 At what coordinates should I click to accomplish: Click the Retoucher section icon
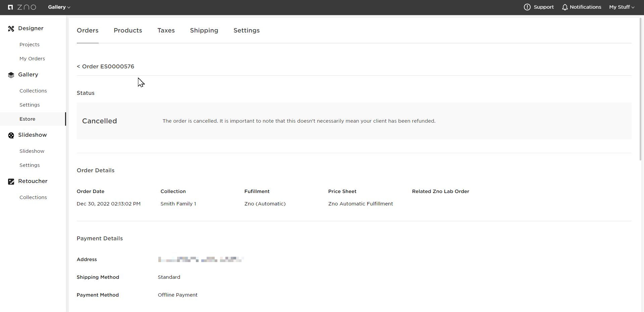coord(11,182)
